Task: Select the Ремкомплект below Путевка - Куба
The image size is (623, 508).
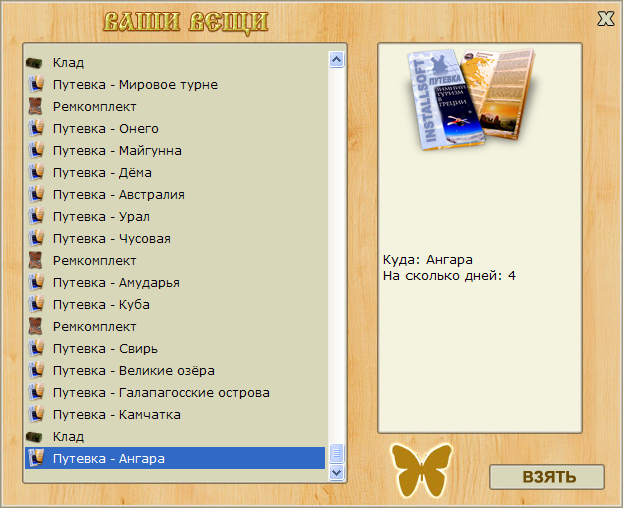Action: (175, 326)
